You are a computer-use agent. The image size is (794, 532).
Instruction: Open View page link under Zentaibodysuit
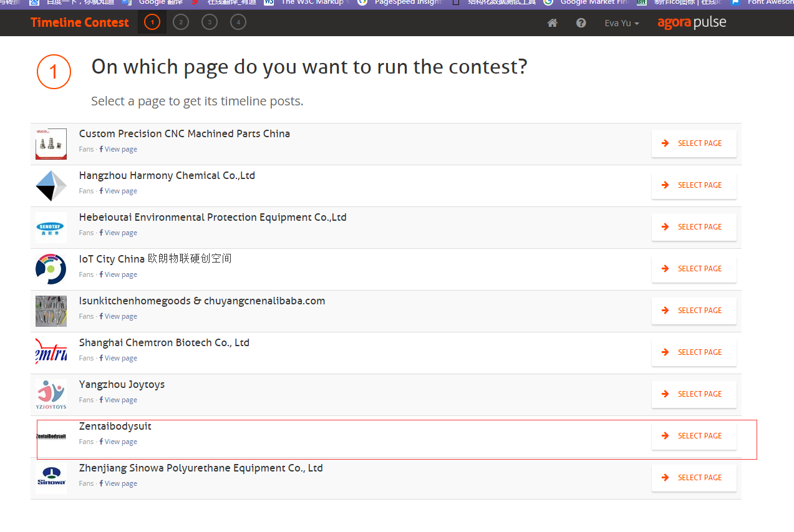pyautogui.click(x=119, y=442)
